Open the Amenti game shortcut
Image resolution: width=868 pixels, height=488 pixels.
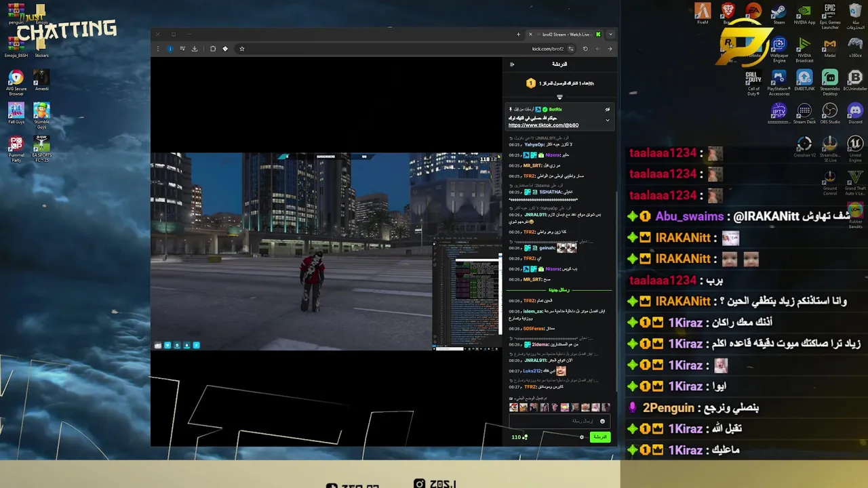click(41, 80)
